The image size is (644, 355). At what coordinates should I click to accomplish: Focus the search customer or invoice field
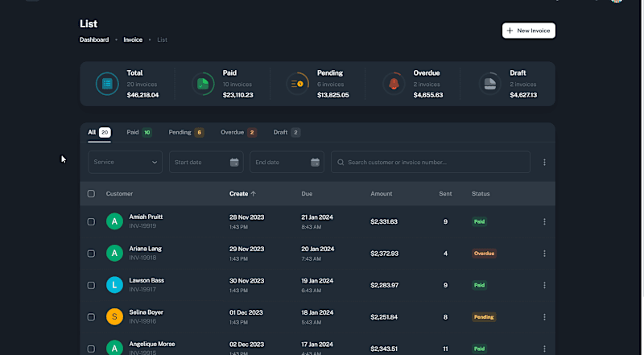pyautogui.click(x=431, y=162)
